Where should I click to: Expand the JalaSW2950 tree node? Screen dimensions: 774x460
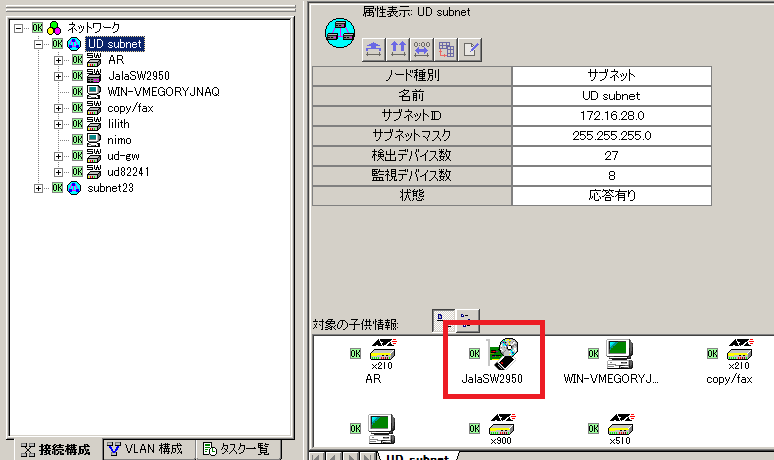click(x=58, y=76)
